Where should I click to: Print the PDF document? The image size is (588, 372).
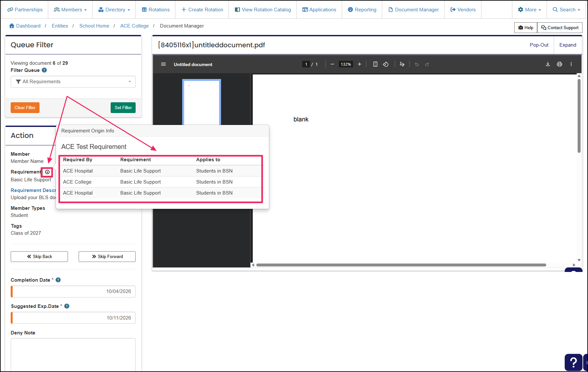tap(560, 64)
